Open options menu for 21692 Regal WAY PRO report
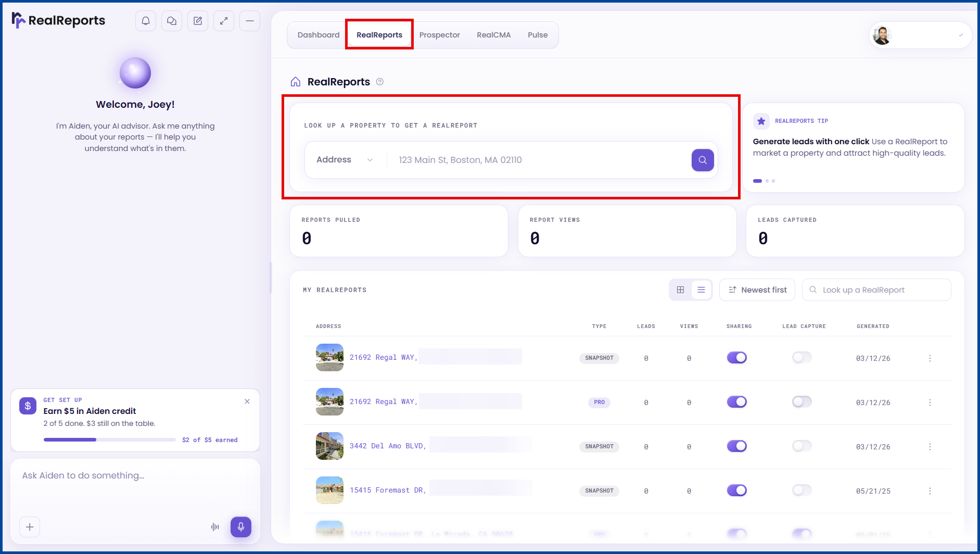Image resolution: width=980 pixels, height=554 pixels. [x=930, y=402]
